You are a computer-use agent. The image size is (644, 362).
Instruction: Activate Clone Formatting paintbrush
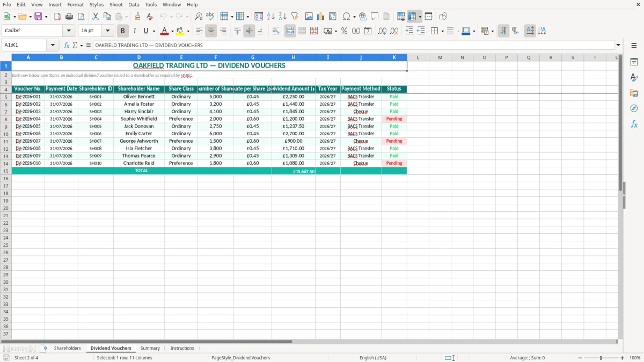137,17
